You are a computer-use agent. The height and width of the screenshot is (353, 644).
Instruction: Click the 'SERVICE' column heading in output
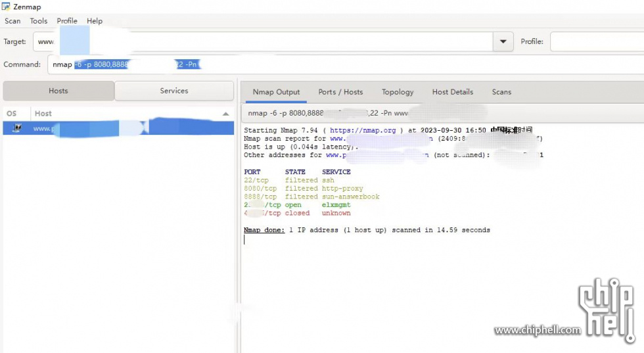336,172
